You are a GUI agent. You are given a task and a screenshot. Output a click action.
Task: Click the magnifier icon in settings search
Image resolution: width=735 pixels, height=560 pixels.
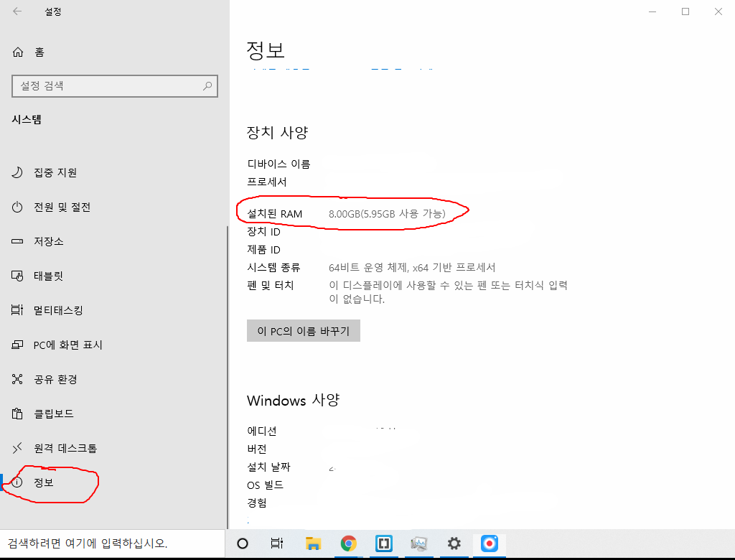pyautogui.click(x=207, y=86)
